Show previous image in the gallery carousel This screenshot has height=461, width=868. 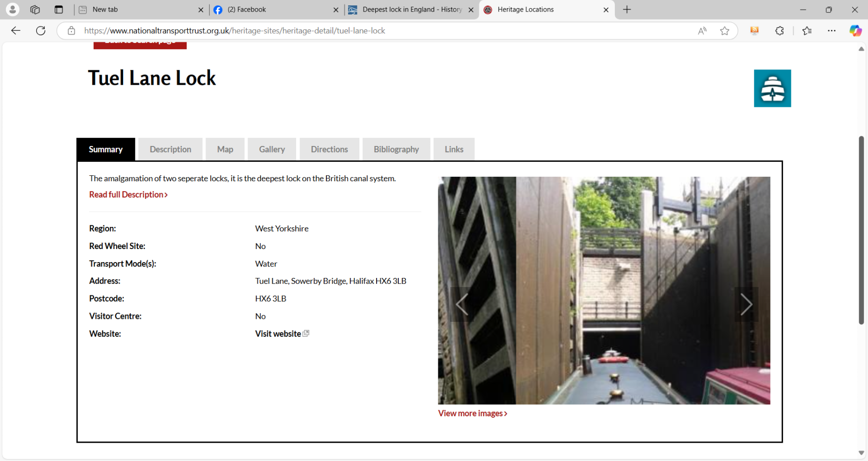pos(461,304)
